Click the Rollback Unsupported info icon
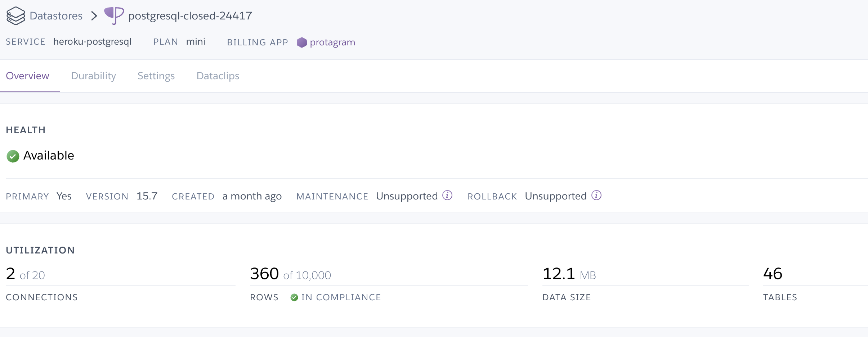Screen dimensions: 868x337 [596, 195]
